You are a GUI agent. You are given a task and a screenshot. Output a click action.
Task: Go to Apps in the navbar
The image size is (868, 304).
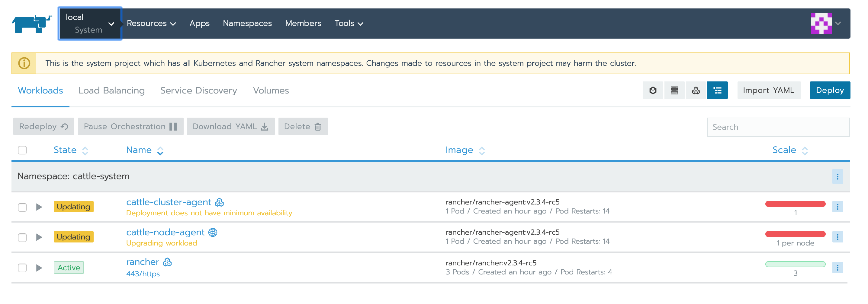tap(199, 24)
